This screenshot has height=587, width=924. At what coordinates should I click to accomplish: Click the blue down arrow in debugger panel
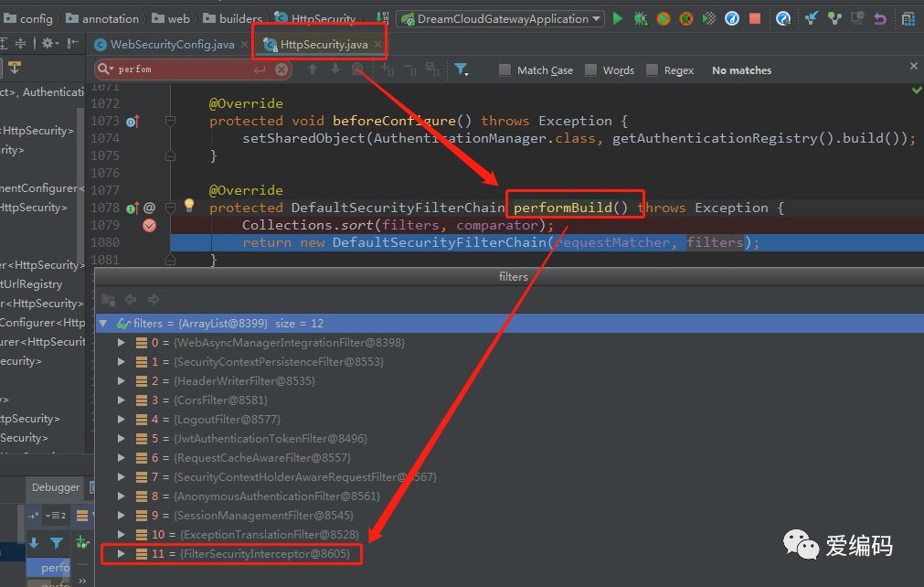click(x=34, y=543)
